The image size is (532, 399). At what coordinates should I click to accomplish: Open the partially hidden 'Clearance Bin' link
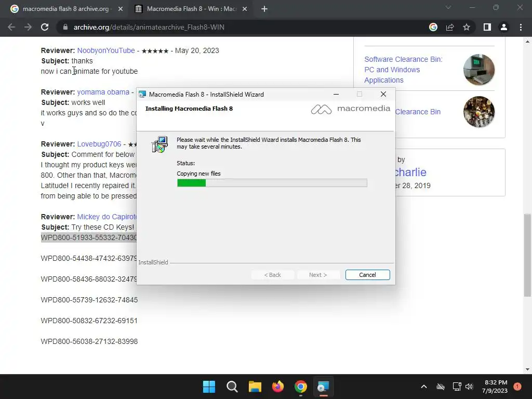pyautogui.click(x=418, y=112)
